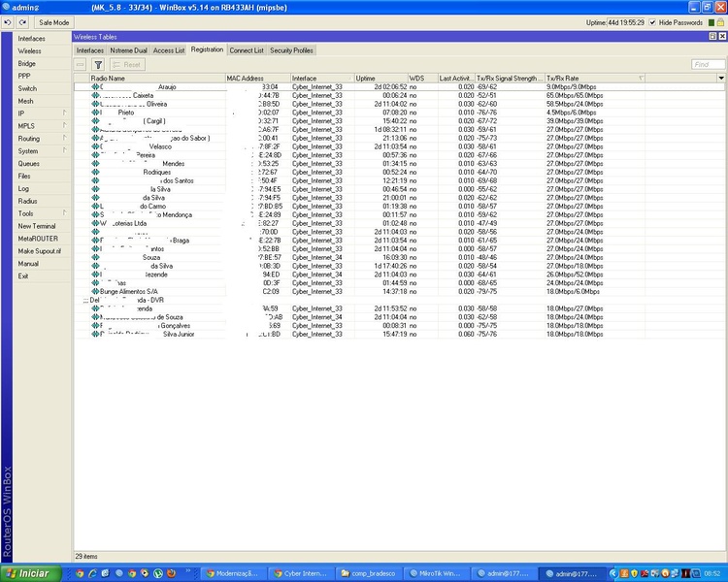This screenshot has height=582, width=728.
Task: Click the router Uptime value 44d 19:55:29
Action: [626, 22]
